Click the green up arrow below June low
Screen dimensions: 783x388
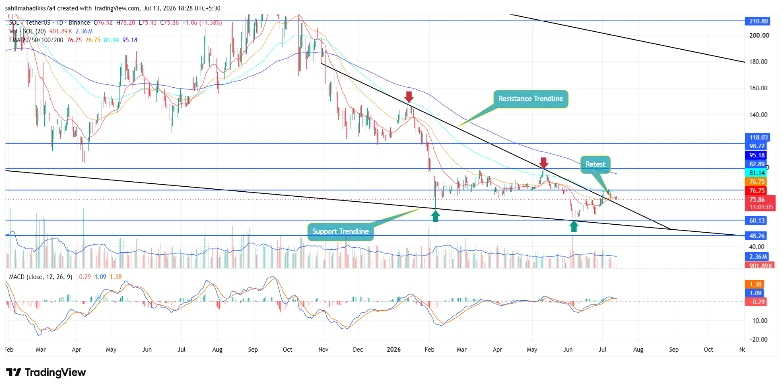coord(574,226)
